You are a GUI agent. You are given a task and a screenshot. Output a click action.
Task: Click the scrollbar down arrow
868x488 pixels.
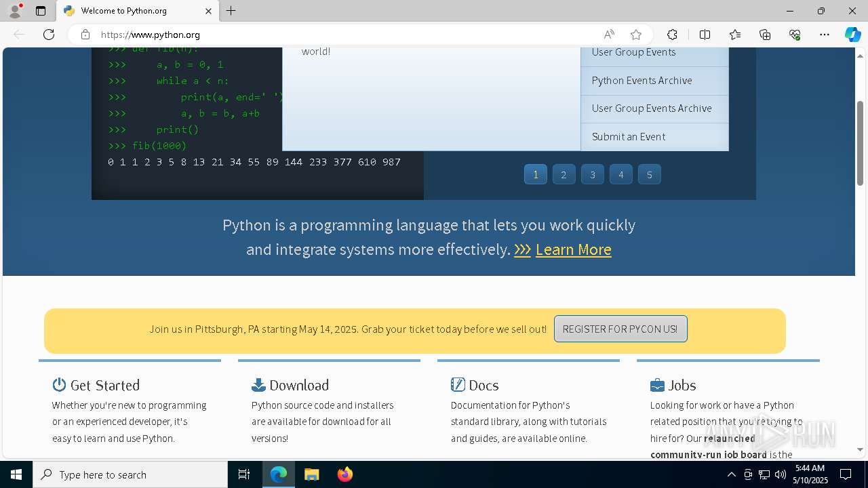860,450
